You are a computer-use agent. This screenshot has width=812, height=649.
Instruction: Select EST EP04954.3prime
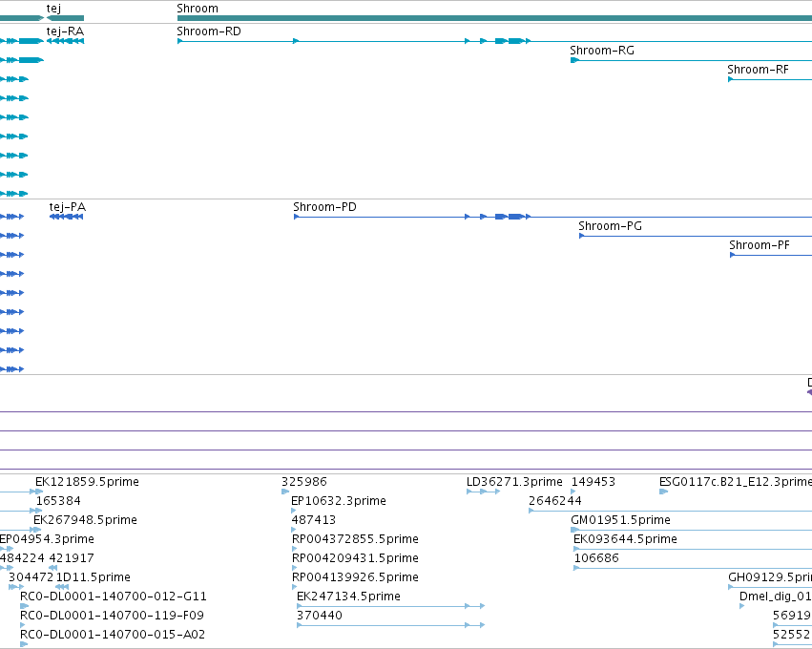pos(47,539)
